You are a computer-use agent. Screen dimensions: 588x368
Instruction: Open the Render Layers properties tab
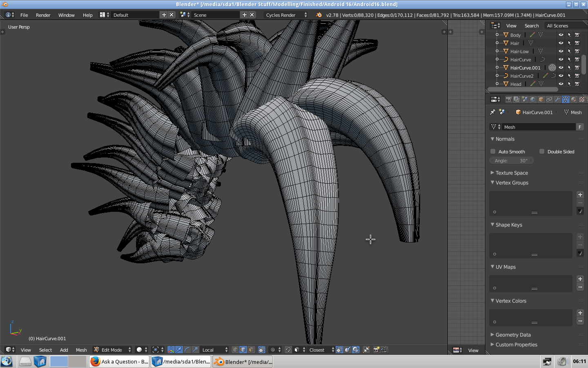pos(517,99)
